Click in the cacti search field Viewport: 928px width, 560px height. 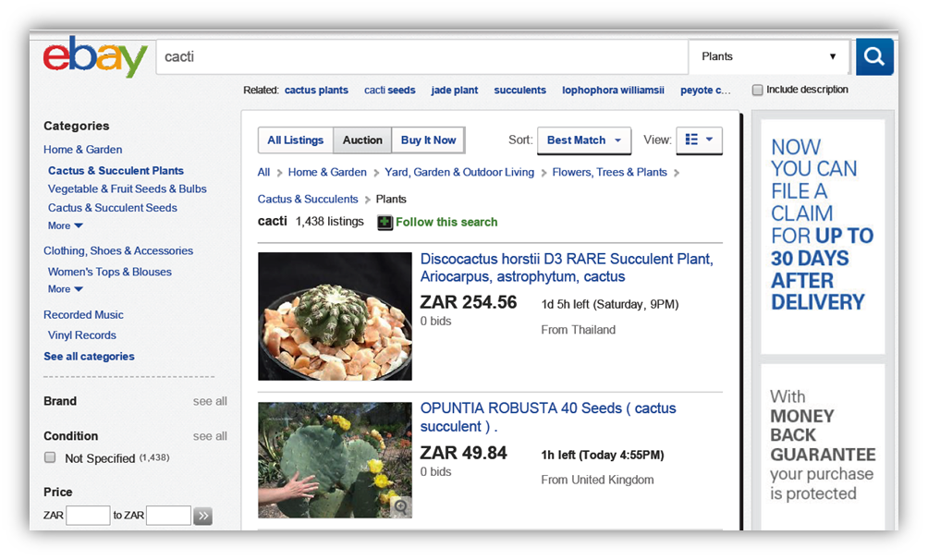(422, 56)
